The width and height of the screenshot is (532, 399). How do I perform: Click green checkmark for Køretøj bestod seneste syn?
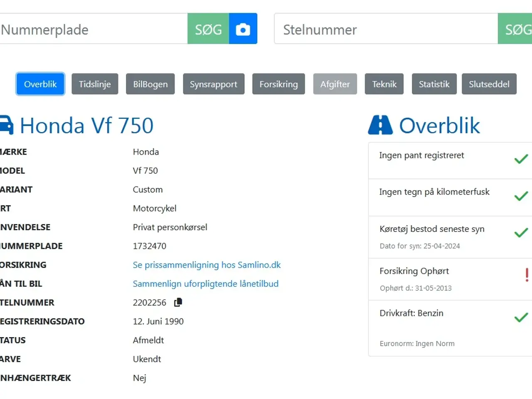[x=521, y=232]
